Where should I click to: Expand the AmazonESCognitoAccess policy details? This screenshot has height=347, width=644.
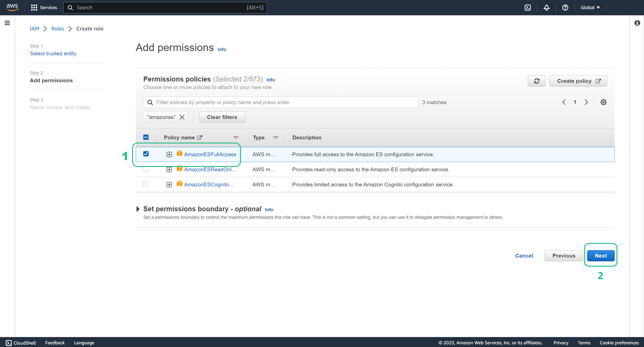[x=169, y=184]
